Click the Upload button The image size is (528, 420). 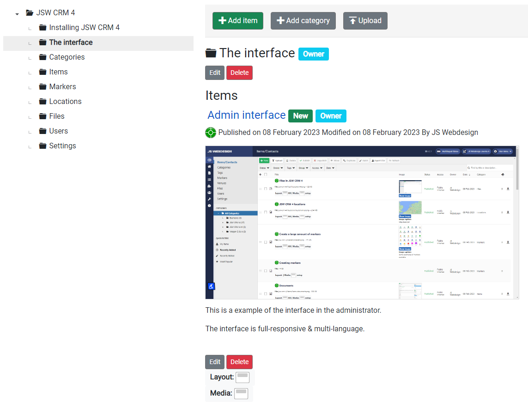(x=365, y=21)
